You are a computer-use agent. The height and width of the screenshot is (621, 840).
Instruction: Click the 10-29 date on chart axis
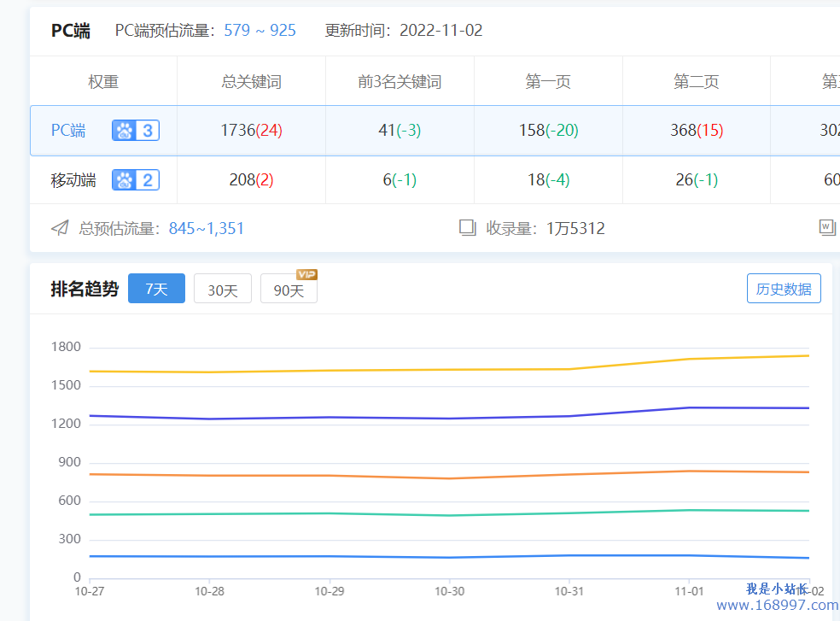coord(330,591)
